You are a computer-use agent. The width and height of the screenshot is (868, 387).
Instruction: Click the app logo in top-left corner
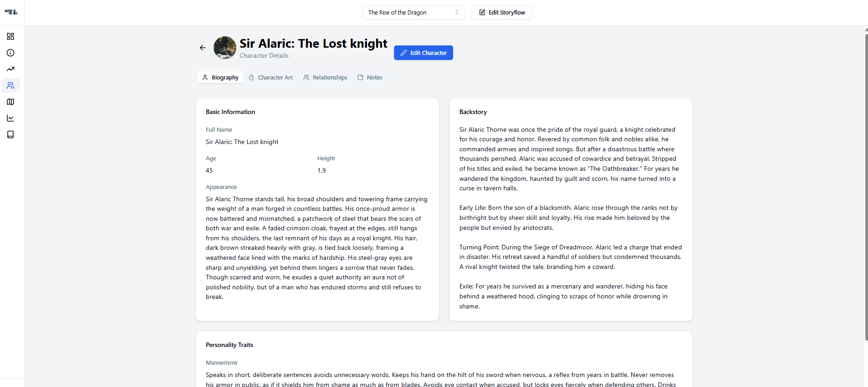[x=11, y=12]
